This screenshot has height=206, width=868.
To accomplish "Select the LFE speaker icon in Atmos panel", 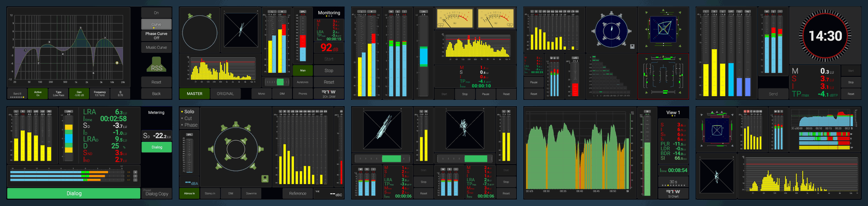I will click(265, 178).
